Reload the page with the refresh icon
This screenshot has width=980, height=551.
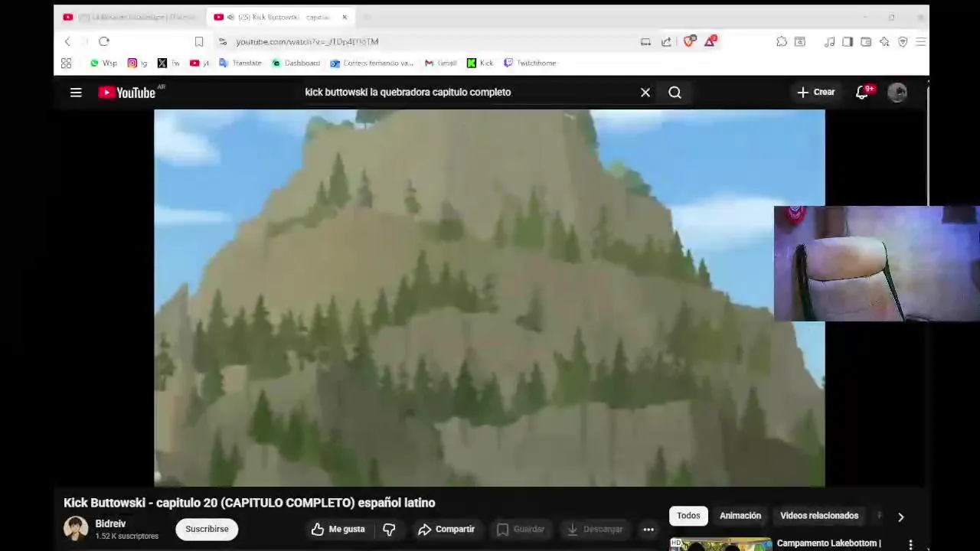click(x=104, y=41)
